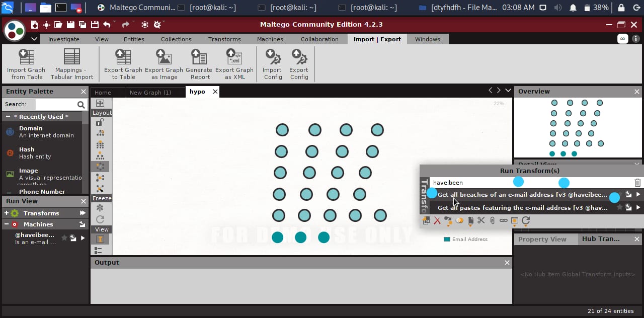Click Export Config

(x=299, y=64)
